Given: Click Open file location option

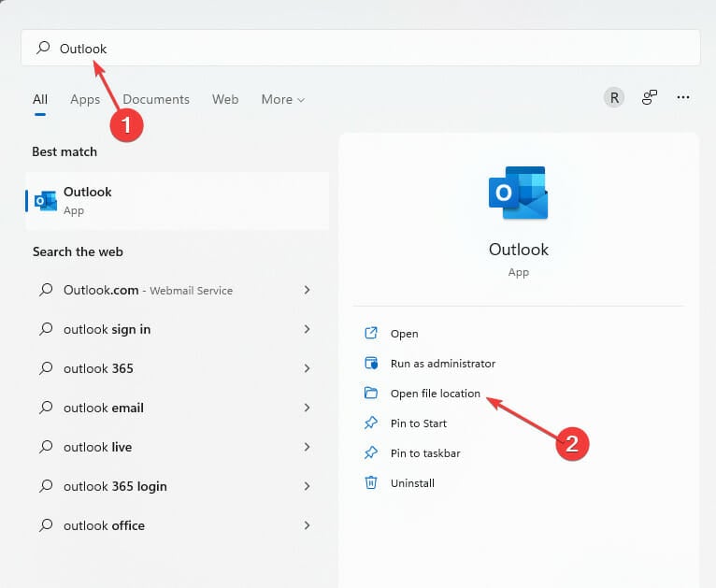Looking at the screenshot, I should 435,394.
